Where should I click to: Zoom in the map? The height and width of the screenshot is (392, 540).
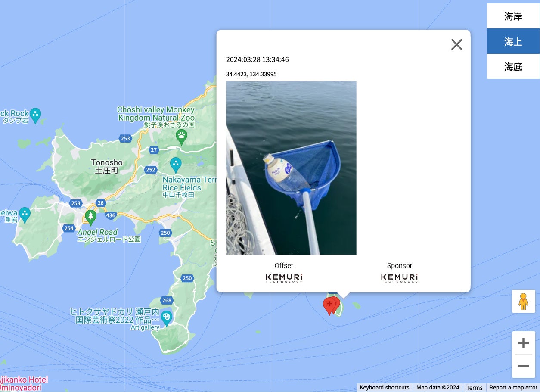523,343
